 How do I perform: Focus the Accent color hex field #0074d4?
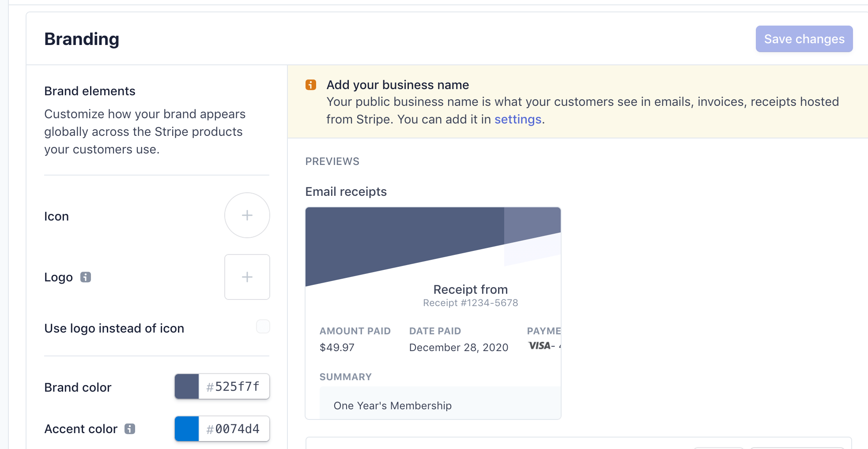tap(234, 429)
